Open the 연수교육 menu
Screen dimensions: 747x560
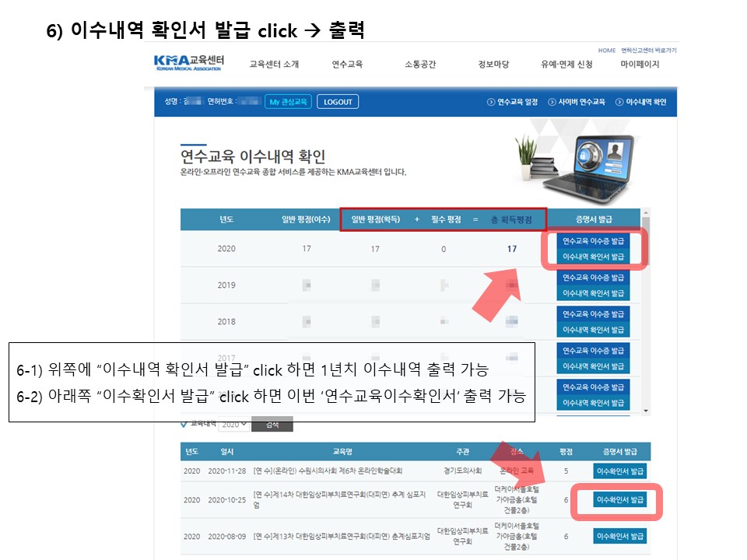347,65
